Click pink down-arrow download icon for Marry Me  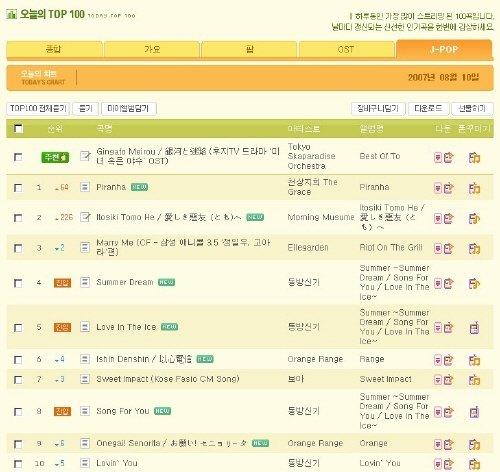tap(438, 248)
